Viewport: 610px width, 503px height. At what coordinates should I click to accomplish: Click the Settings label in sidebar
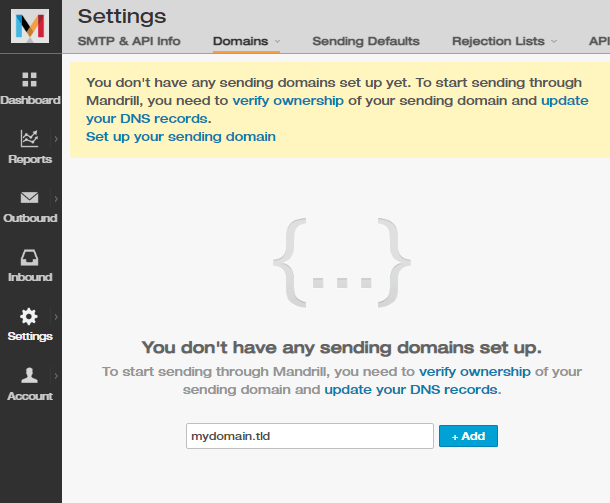[x=30, y=336]
